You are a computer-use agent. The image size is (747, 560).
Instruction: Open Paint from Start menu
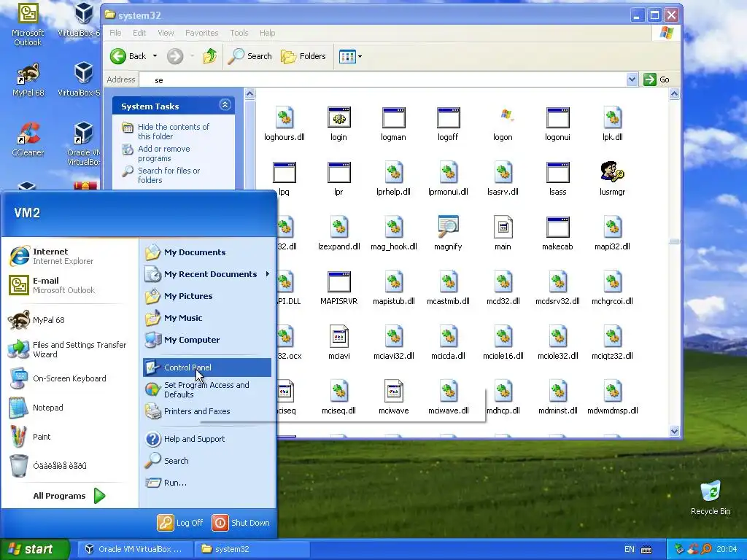69,437
